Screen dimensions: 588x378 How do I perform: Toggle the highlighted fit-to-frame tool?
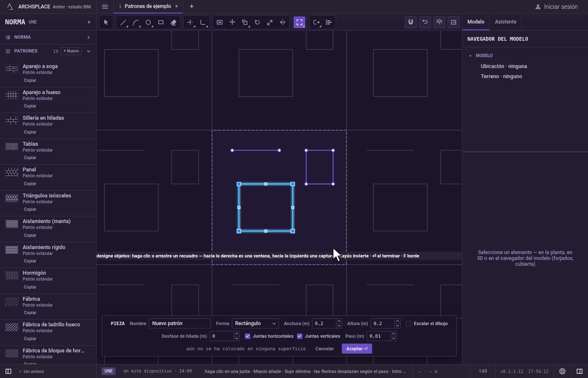pyautogui.click(x=299, y=22)
